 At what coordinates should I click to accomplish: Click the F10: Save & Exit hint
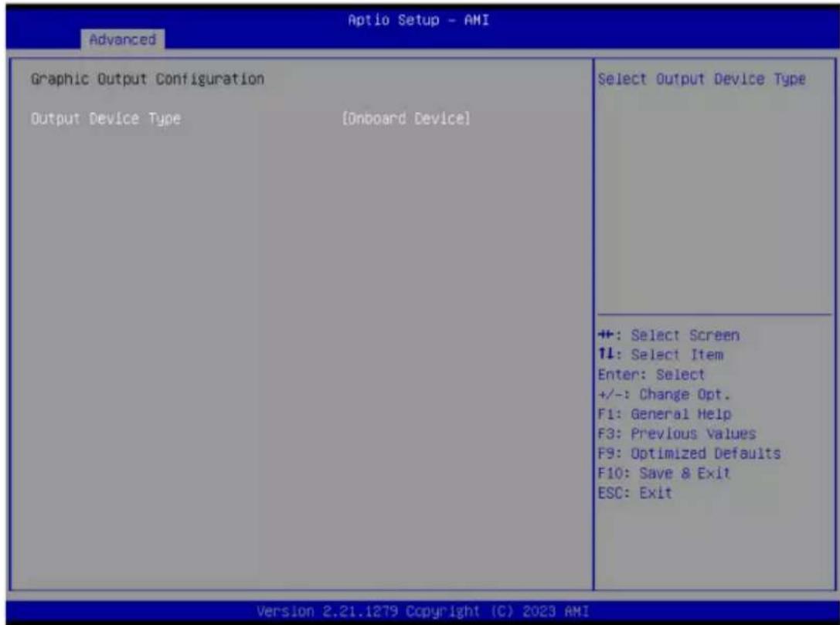(665, 474)
